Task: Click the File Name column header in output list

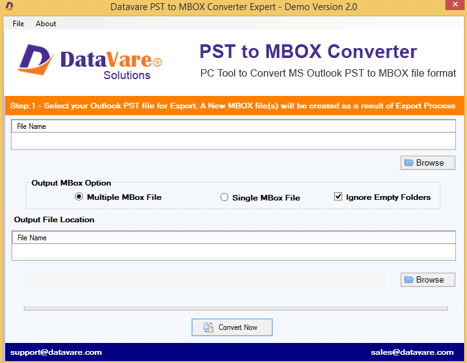Action: [233, 238]
